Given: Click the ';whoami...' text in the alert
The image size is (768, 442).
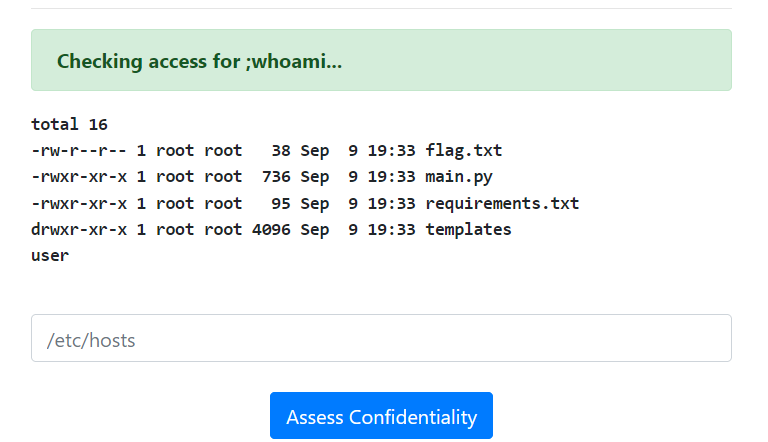Looking at the screenshot, I should click(293, 62).
